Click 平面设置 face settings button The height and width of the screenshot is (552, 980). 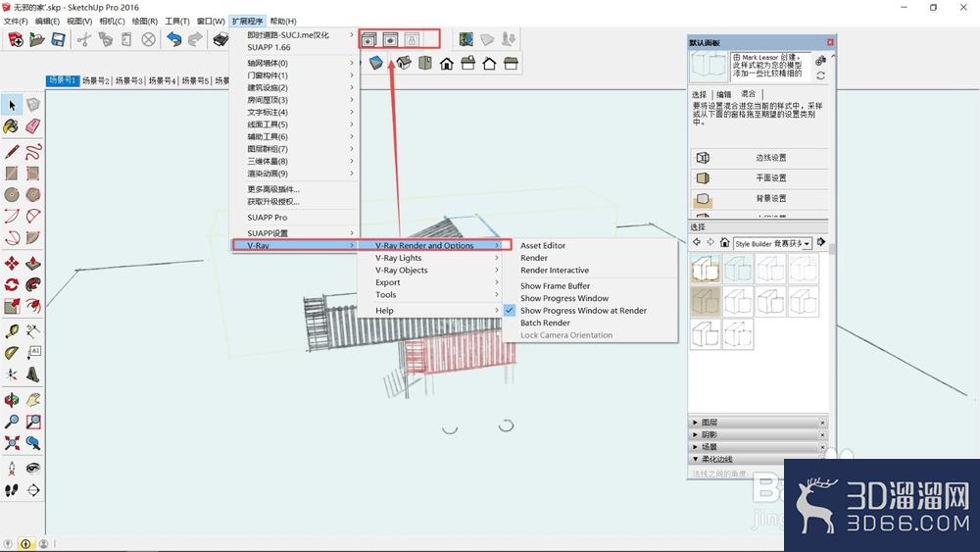point(759,178)
